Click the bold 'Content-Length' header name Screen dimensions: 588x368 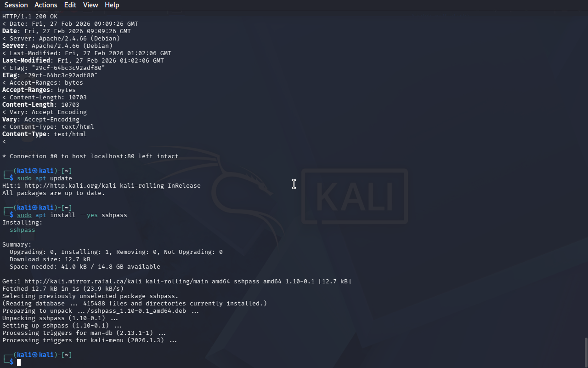click(28, 105)
